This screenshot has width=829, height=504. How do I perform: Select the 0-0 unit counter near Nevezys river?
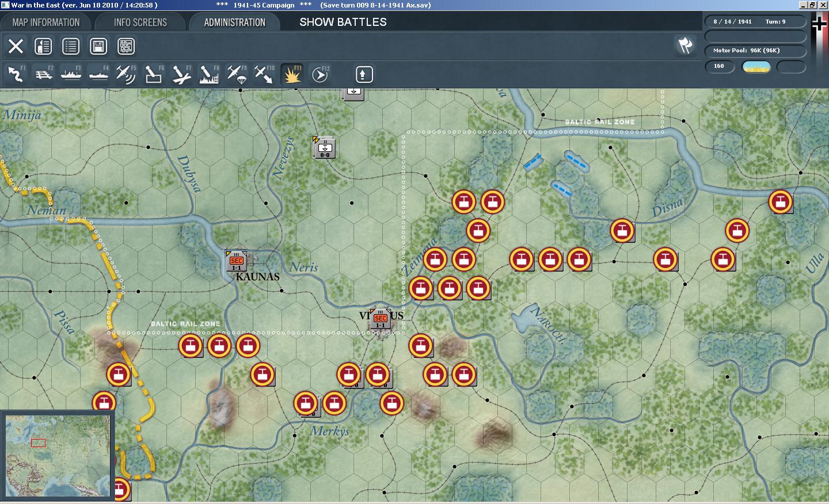click(324, 148)
